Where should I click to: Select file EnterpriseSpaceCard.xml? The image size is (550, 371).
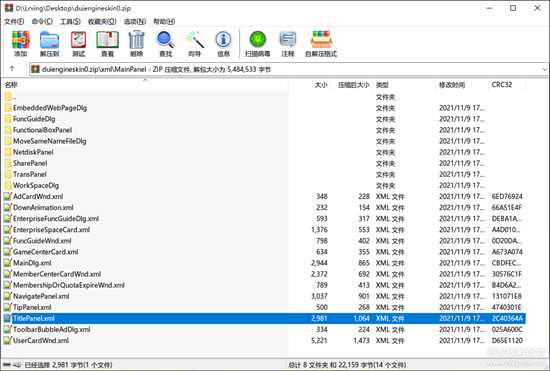[x=264, y=230]
